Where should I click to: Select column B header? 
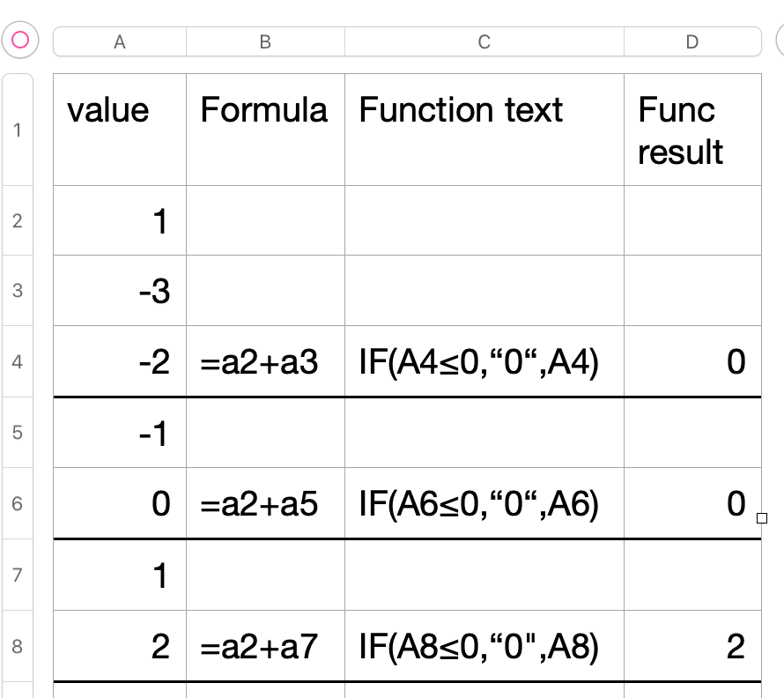(x=265, y=41)
